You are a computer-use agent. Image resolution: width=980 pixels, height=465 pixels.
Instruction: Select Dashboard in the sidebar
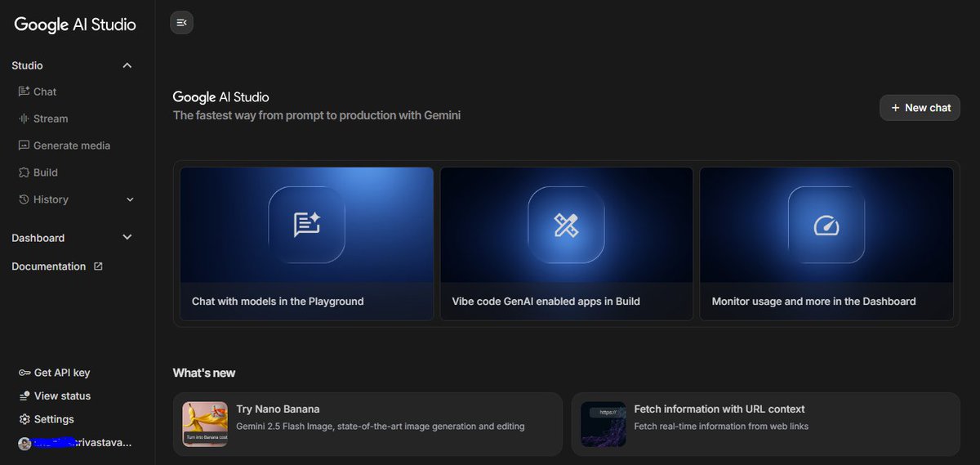[x=38, y=238]
